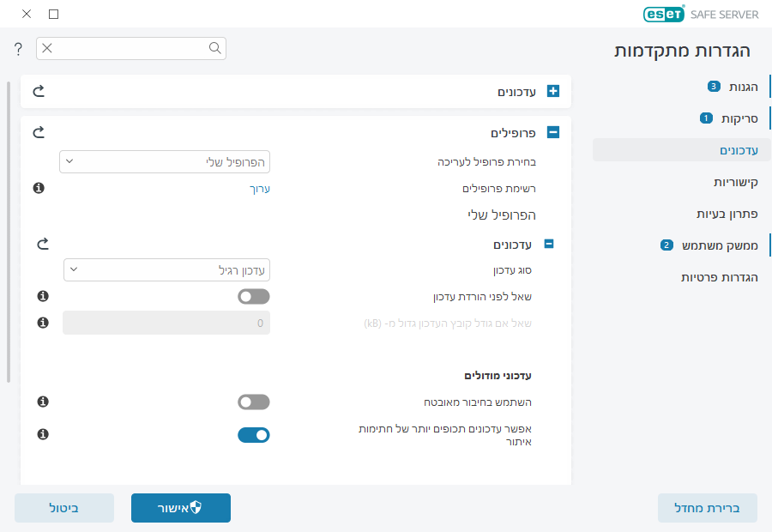Click info icon beside update file size option
Viewport: 772px width, 532px height.
pos(42,323)
